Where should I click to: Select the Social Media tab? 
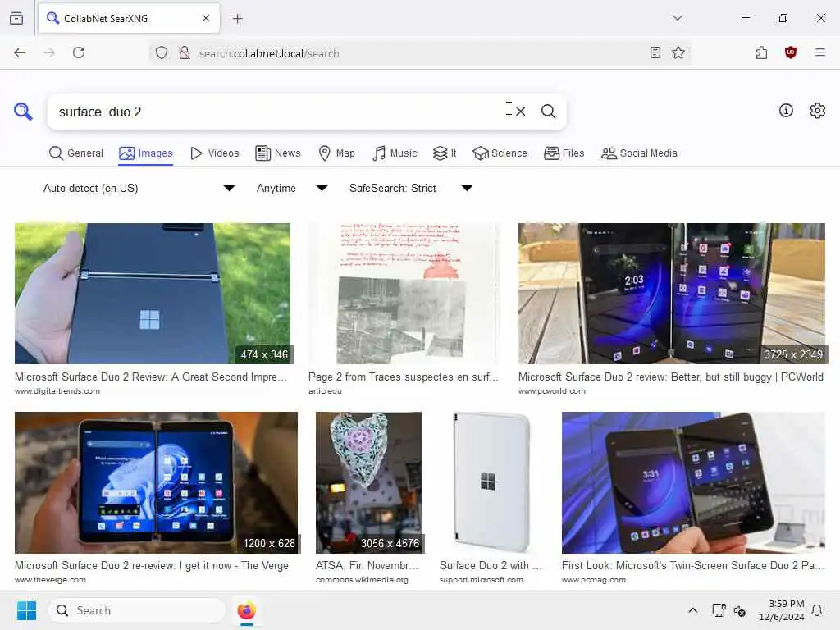pos(640,153)
